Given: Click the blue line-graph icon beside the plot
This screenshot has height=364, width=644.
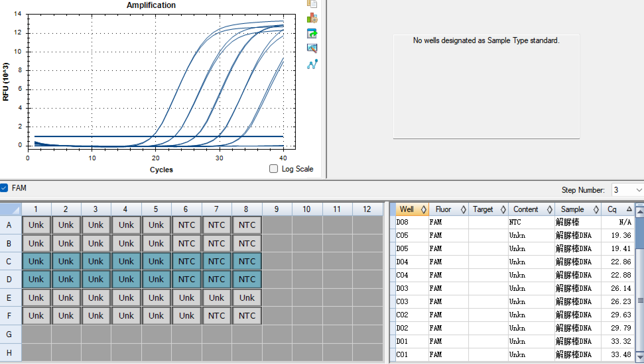Looking at the screenshot, I should pos(312,64).
